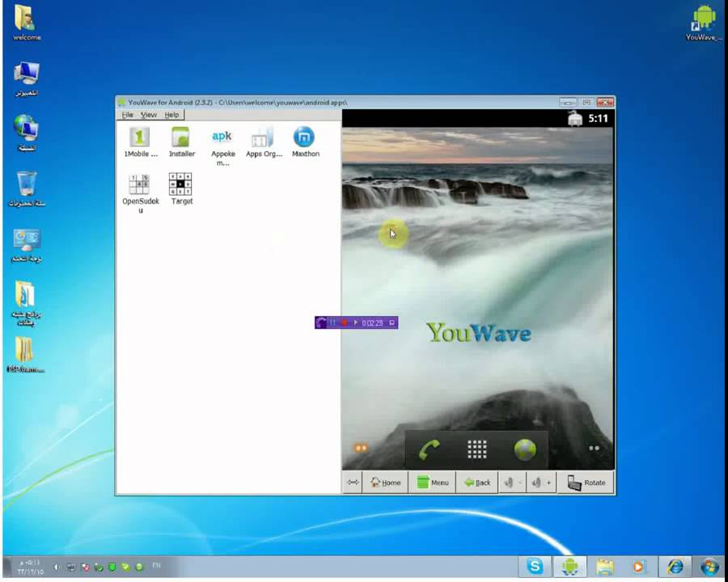This screenshot has height=582, width=728.
Task: Tap the right home-screen page dots
Action: pos(594,448)
